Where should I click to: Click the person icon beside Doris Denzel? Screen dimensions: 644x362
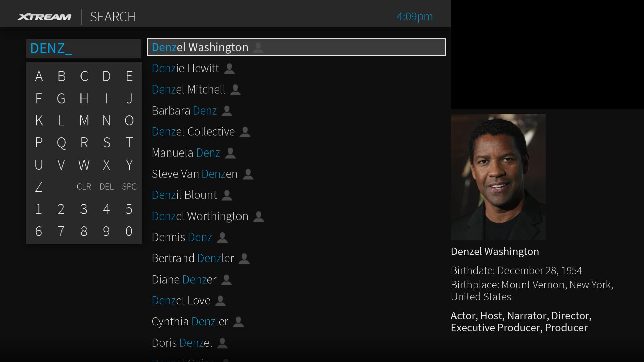(222, 343)
